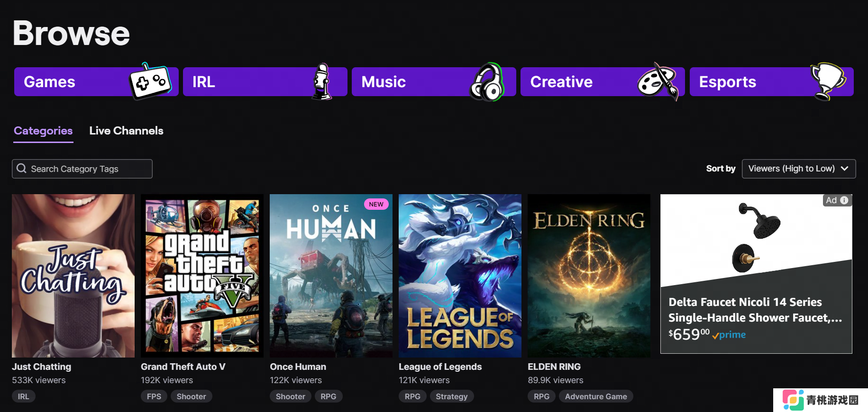The image size is (868, 412).
Task: Select the FPS tag under Grand Theft Auto V
Action: tap(154, 396)
